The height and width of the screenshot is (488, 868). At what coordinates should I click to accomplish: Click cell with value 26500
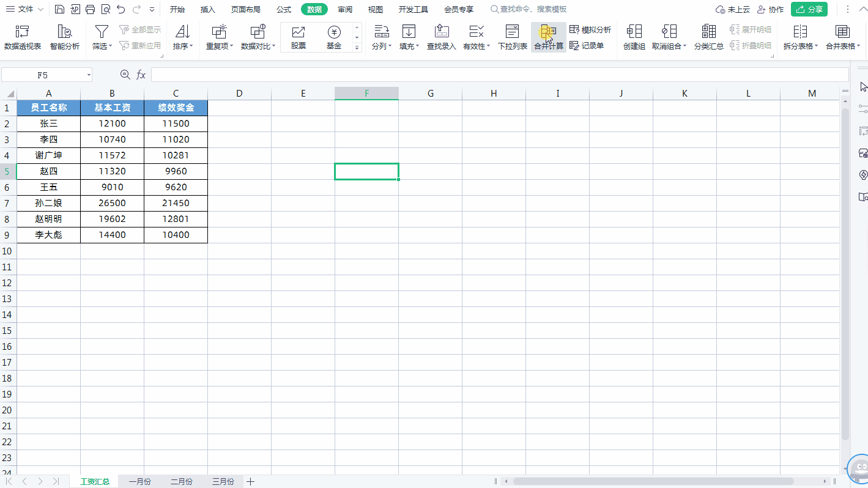[x=112, y=203]
